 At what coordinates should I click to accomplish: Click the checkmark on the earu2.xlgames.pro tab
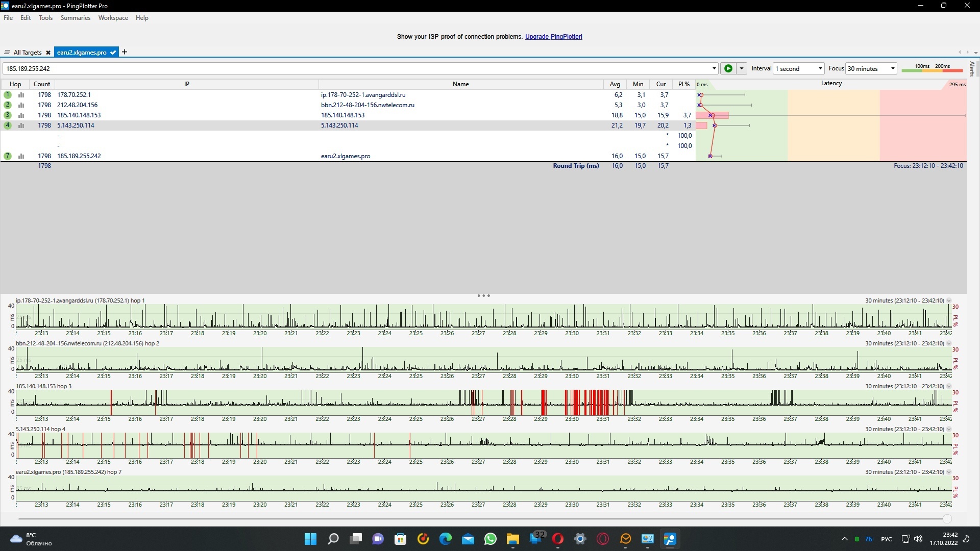[113, 53]
